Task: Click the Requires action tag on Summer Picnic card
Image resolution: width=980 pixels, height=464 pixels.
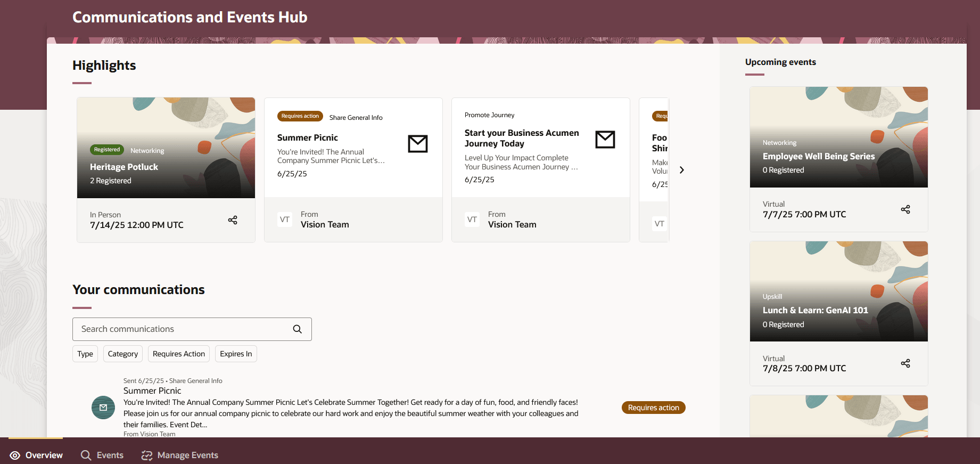Action: 300,116
